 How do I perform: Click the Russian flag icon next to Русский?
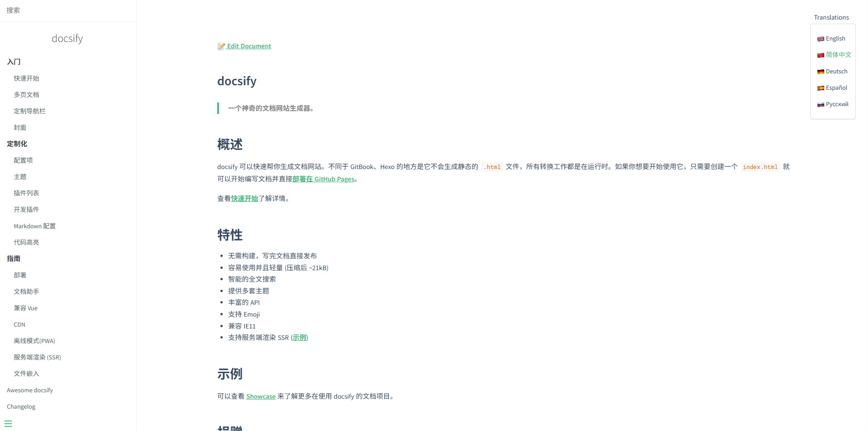pos(821,104)
